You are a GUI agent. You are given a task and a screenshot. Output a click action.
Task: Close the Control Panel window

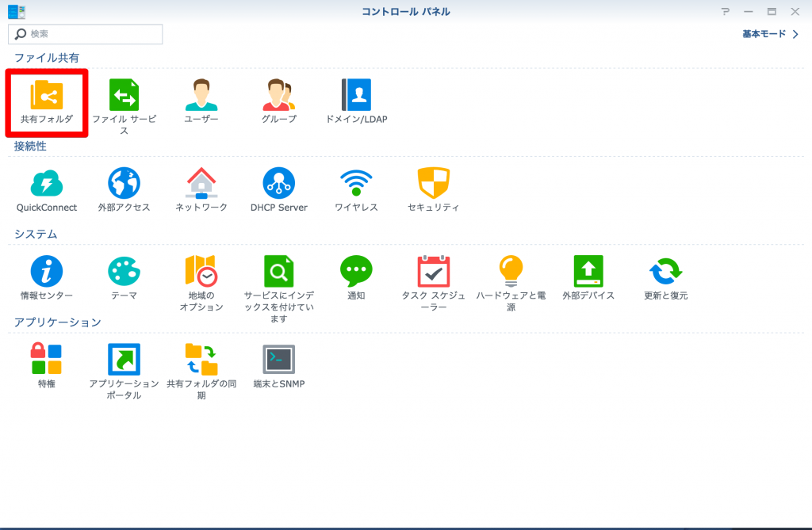tap(795, 11)
